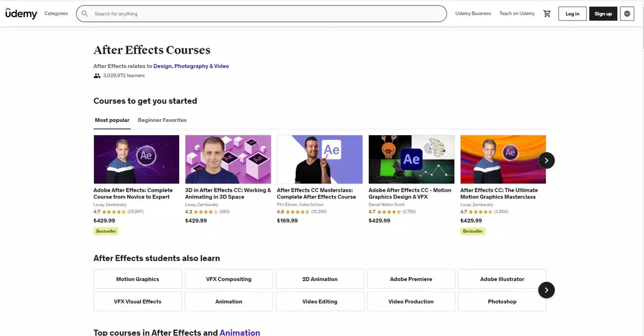Screen dimensions: 644x336
Task: Switch to the Most popular tab
Action: (112, 120)
